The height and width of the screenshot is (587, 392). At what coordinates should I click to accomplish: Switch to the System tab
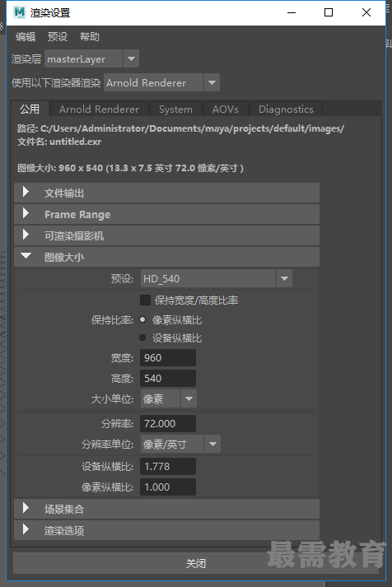(175, 109)
